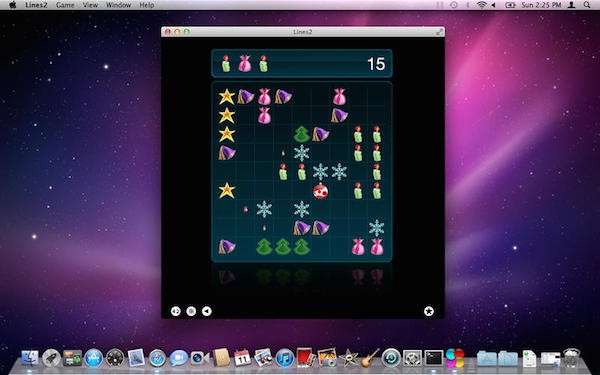
Task: Select the pink bag in the bottom-right corner
Action: [x=377, y=247]
